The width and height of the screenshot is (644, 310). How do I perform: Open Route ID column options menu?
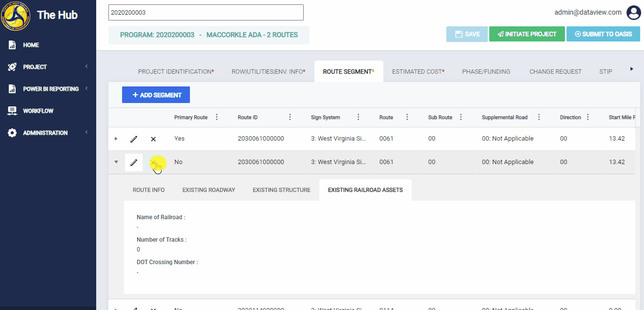[x=290, y=117]
